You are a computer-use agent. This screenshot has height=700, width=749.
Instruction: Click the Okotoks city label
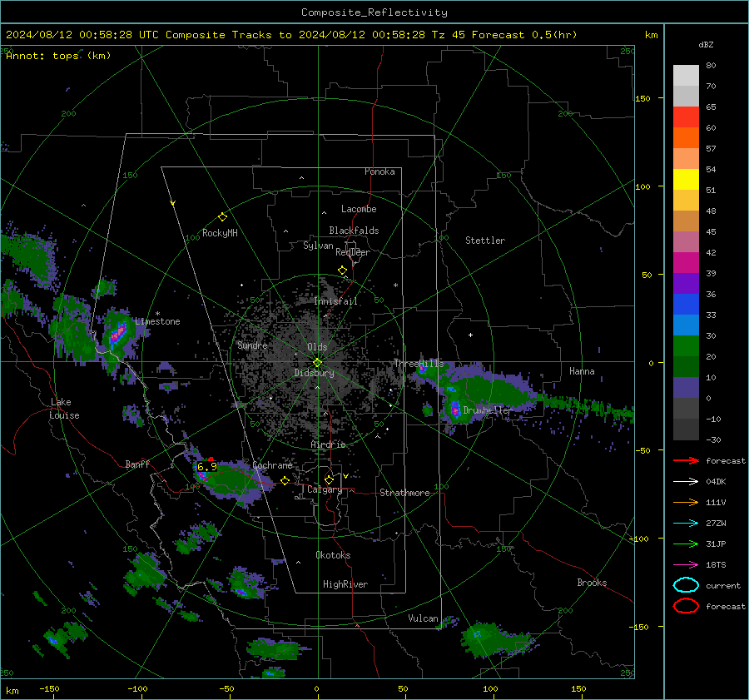coord(333,555)
